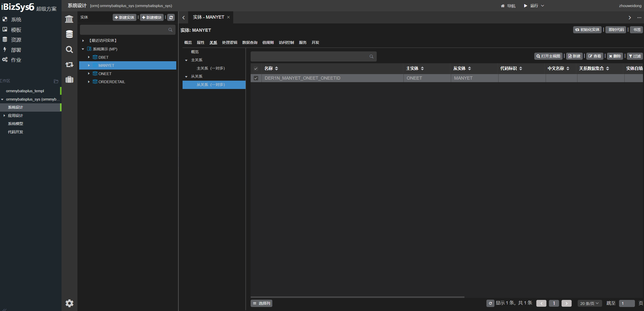
Task: Open 部署 in the left main menu
Action: click(16, 50)
